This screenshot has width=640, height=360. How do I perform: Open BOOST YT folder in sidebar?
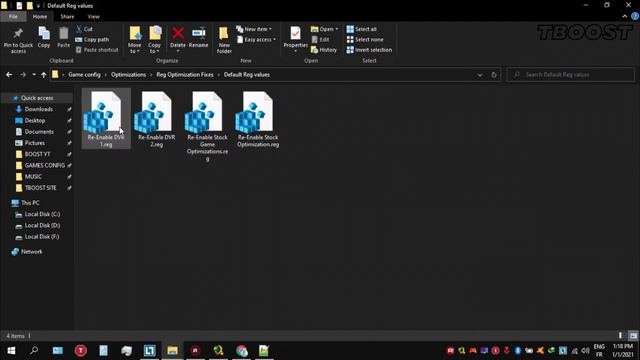[x=38, y=154]
